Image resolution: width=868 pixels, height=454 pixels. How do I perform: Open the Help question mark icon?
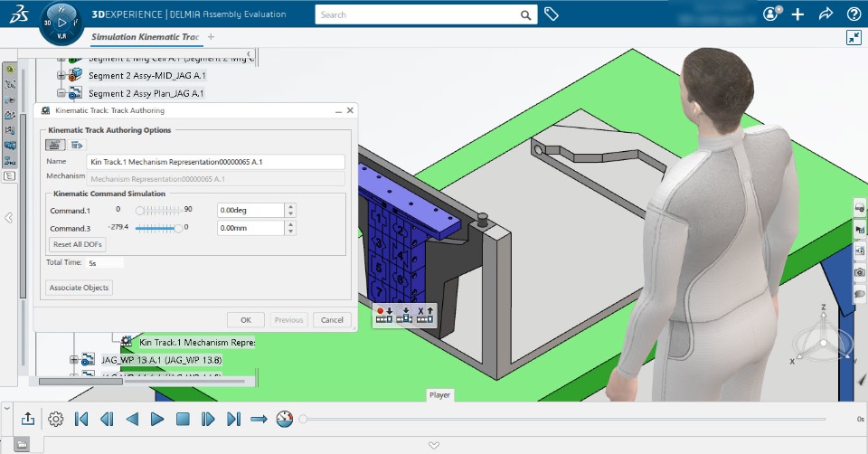pyautogui.click(x=854, y=14)
